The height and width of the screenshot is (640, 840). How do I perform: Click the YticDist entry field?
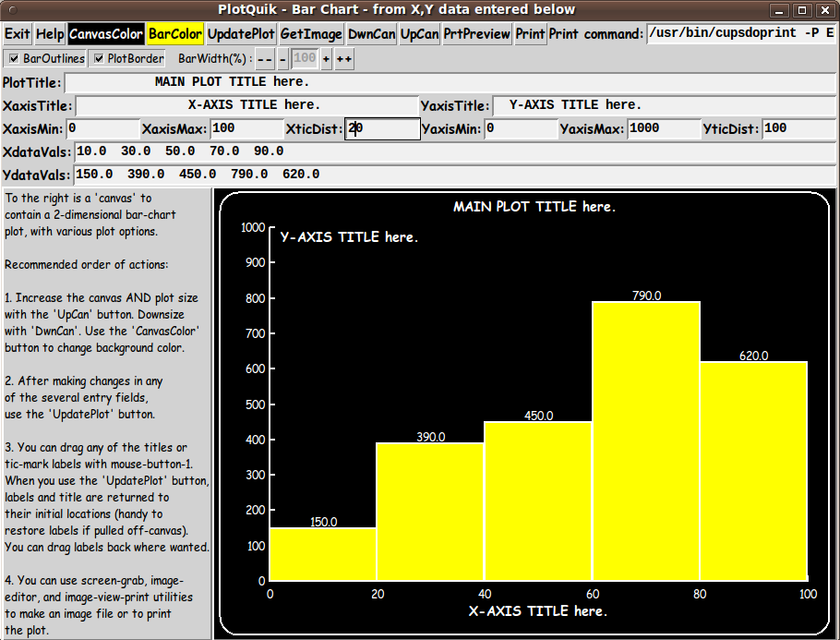click(798, 129)
